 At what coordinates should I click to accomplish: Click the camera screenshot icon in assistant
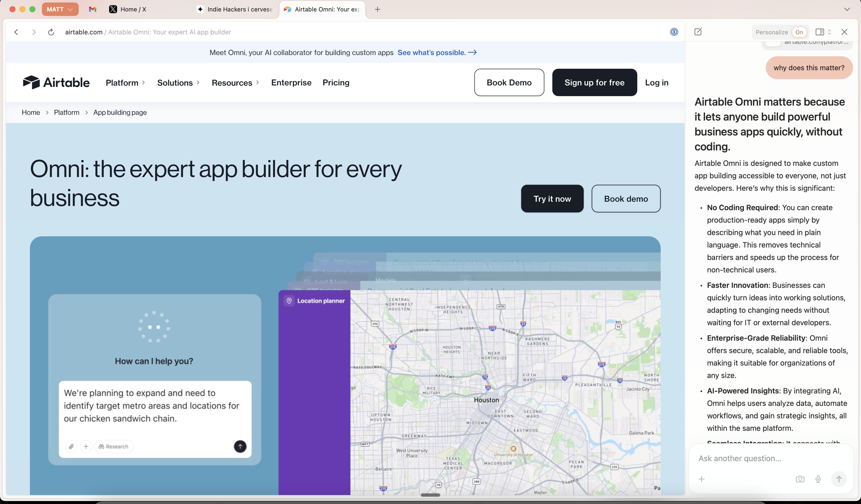coord(800,479)
